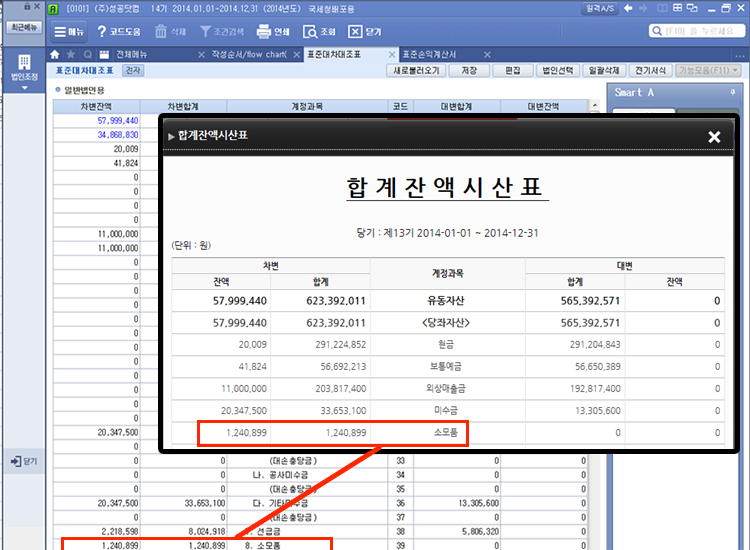
Task: Click the 차변합계 column header
Action: tap(183, 106)
